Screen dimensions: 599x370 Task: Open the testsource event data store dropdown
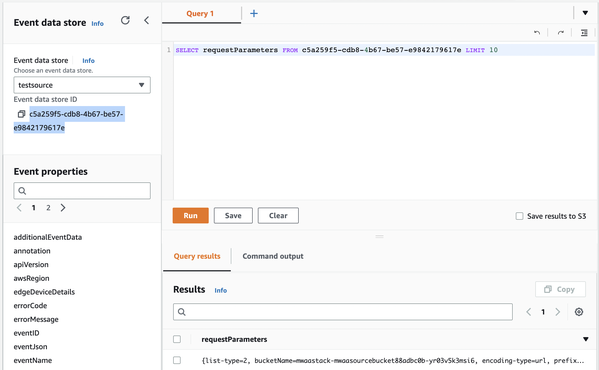pyautogui.click(x=82, y=85)
